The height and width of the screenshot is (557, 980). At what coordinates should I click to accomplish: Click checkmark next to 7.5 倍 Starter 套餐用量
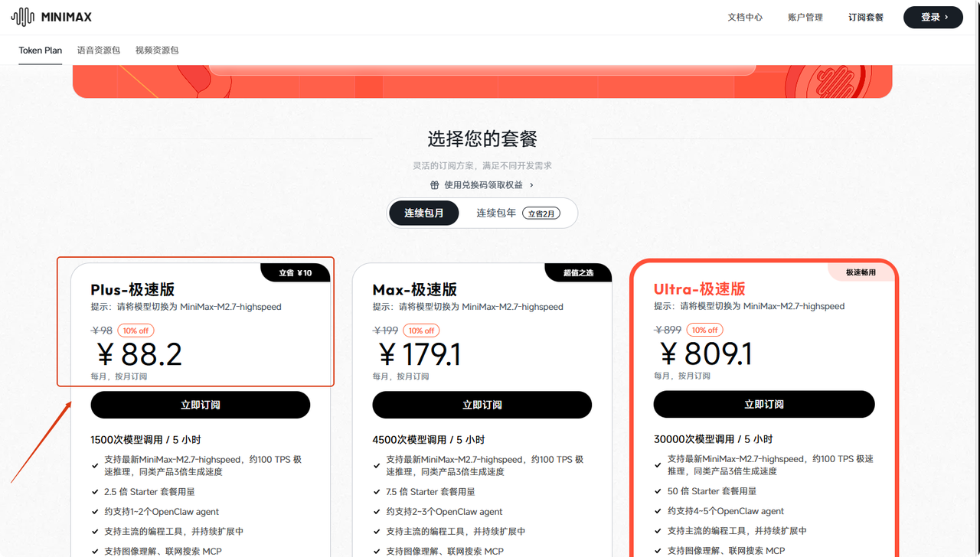[377, 492]
